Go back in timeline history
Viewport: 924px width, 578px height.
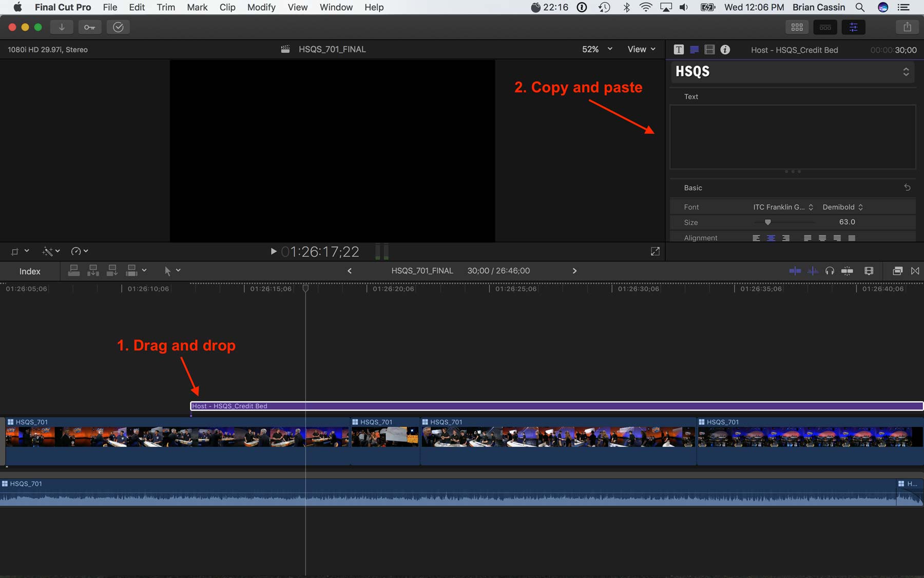350,271
